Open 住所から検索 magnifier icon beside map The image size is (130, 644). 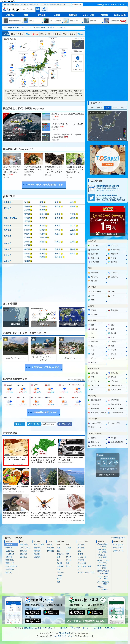tap(77, 66)
